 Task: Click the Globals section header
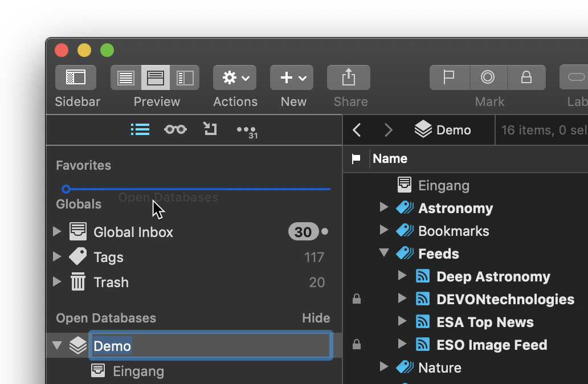[79, 204]
